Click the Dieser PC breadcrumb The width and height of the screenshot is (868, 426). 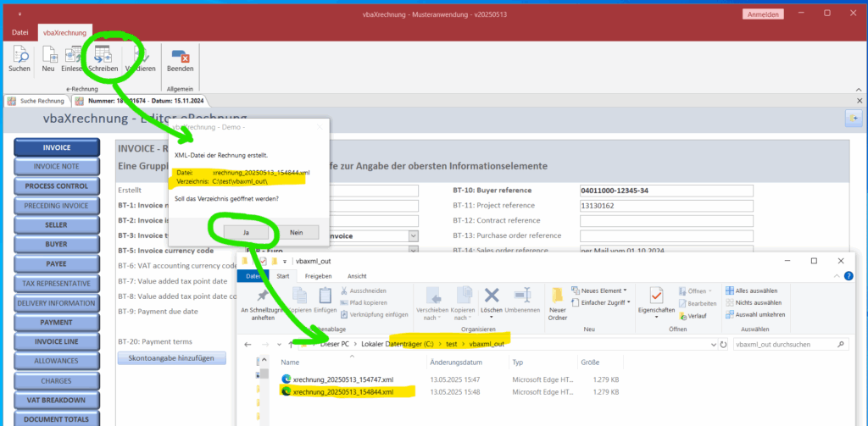tap(334, 344)
